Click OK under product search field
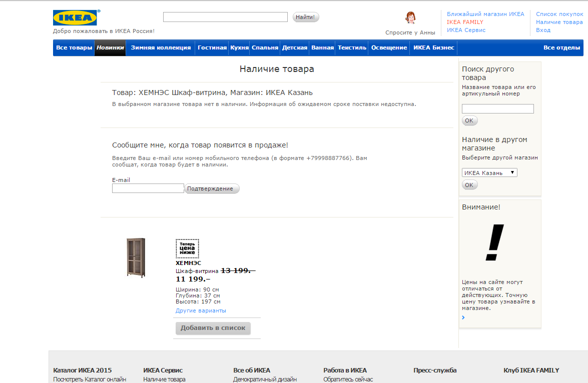 coord(469,120)
